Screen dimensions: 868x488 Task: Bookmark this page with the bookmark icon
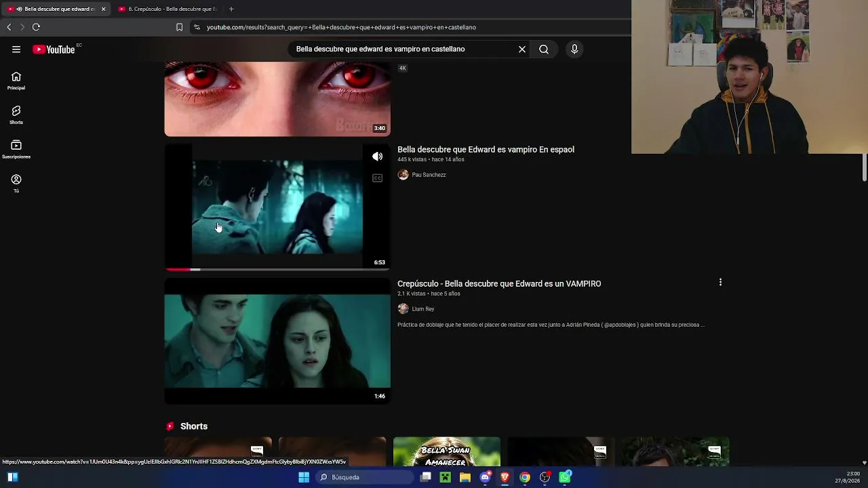179,27
